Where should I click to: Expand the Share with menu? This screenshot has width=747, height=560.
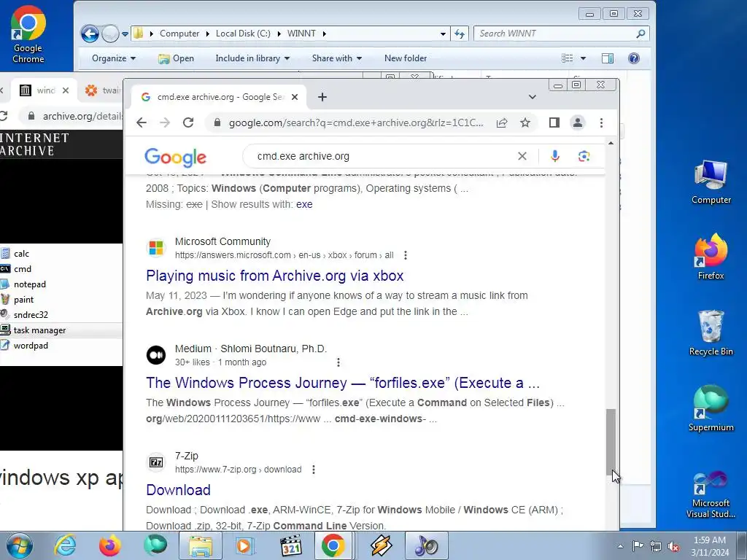[337, 58]
